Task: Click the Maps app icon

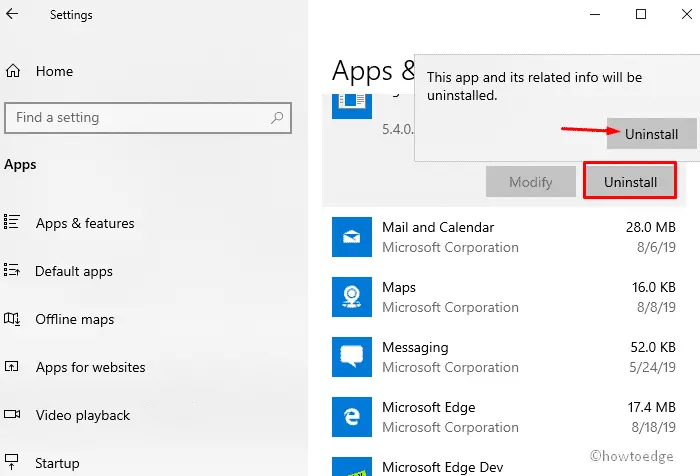Action: tap(352, 297)
